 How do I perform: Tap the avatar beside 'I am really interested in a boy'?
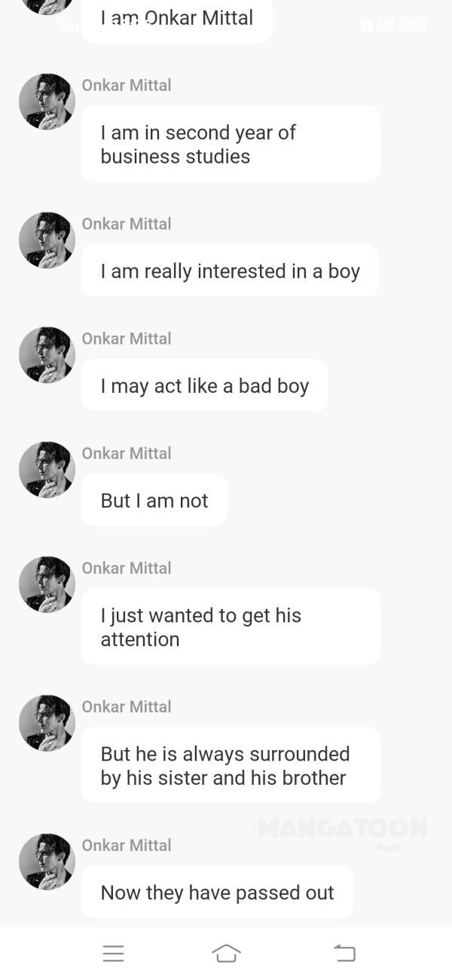[47, 240]
